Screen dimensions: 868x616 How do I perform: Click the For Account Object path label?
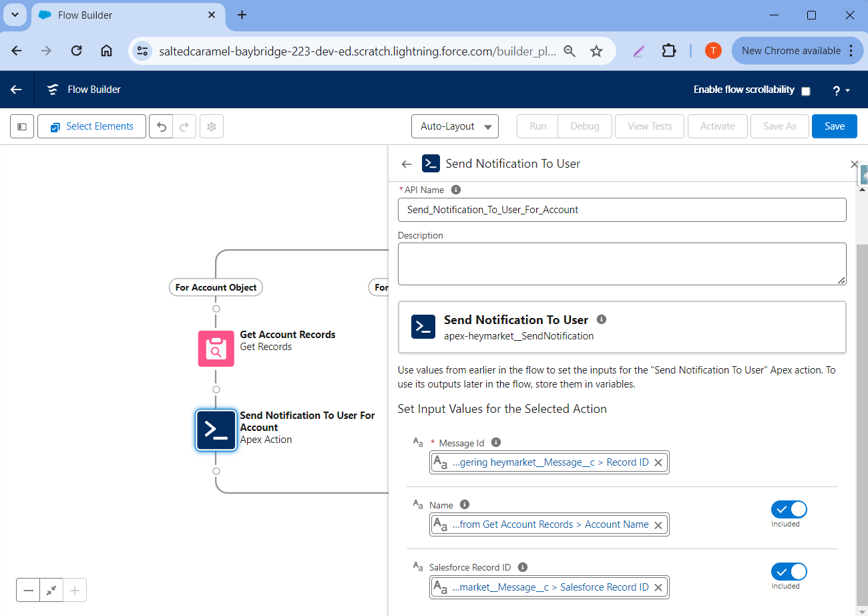pyautogui.click(x=216, y=287)
